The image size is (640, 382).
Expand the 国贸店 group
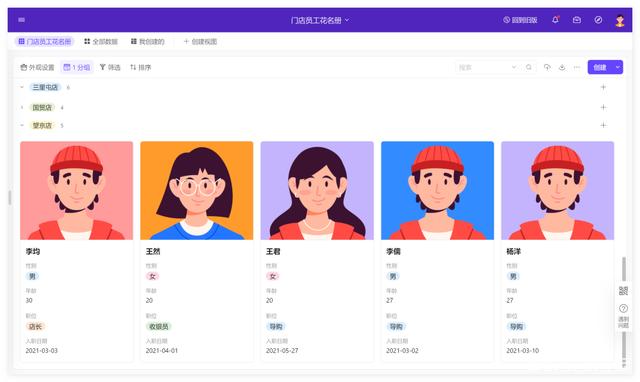pyautogui.click(x=22, y=107)
